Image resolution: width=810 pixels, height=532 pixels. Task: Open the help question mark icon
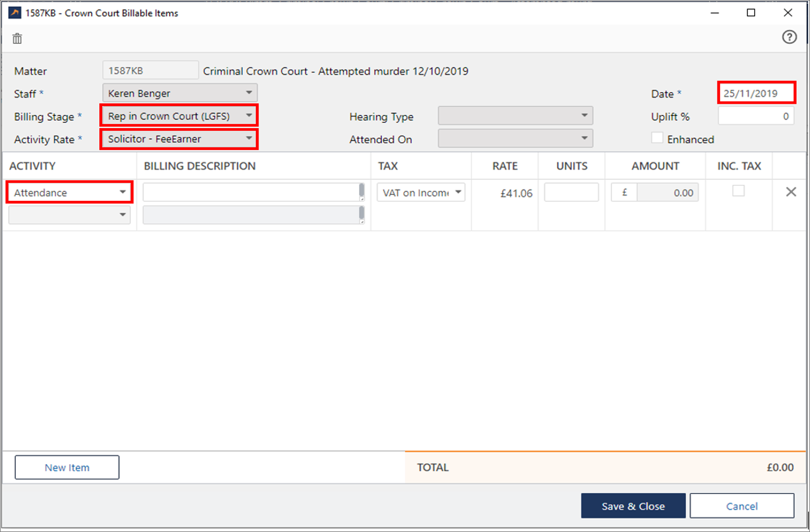789,37
